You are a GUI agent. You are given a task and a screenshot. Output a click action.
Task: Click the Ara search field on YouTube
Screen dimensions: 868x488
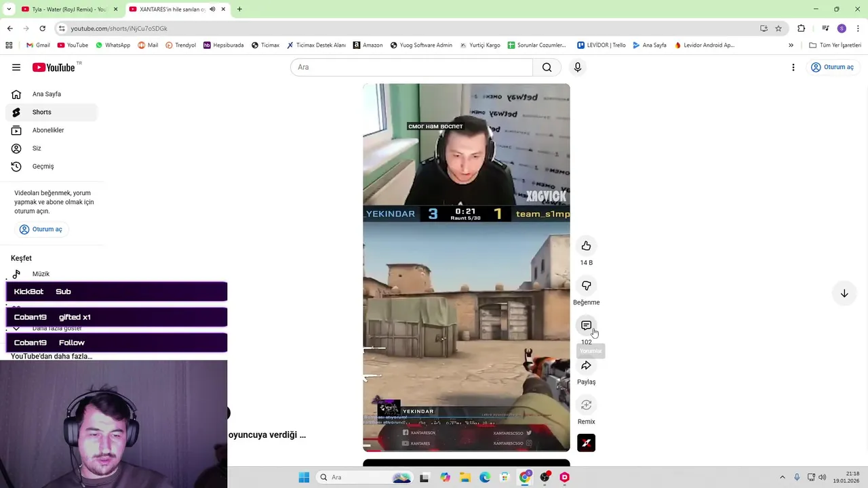coord(412,67)
